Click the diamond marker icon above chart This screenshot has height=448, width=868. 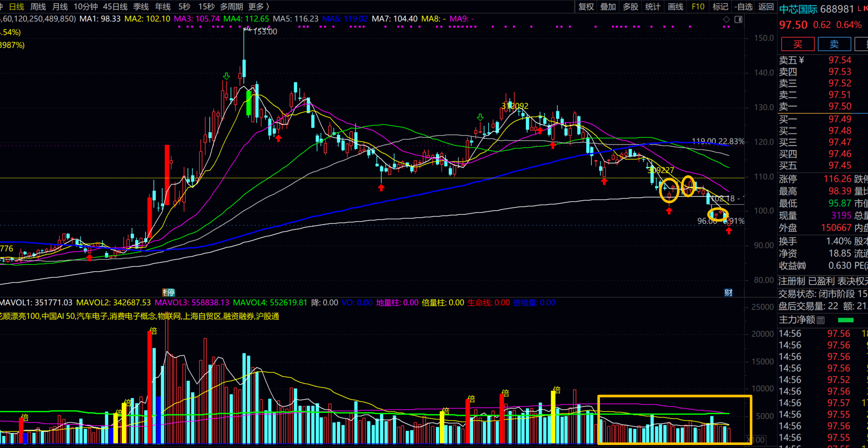(x=726, y=19)
